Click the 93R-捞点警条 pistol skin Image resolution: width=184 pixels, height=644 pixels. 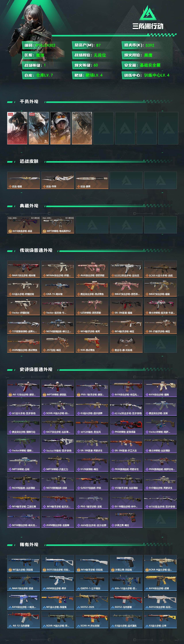(92, 344)
